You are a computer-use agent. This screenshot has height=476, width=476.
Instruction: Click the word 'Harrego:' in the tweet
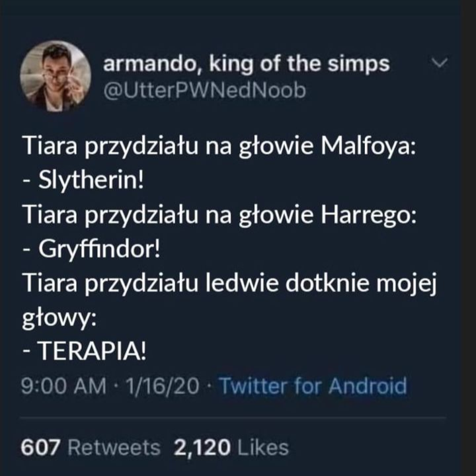tap(368, 215)
